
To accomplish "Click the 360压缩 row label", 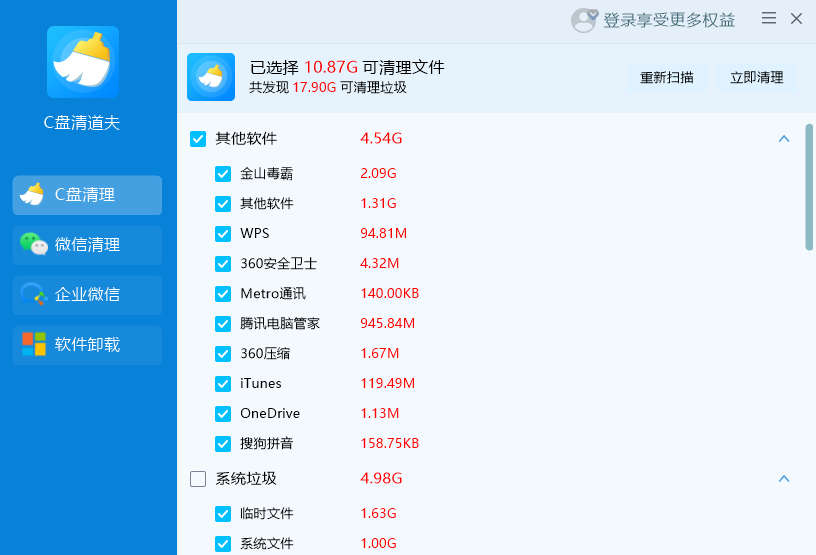I will pyautogui.click(x=265, y=354).
